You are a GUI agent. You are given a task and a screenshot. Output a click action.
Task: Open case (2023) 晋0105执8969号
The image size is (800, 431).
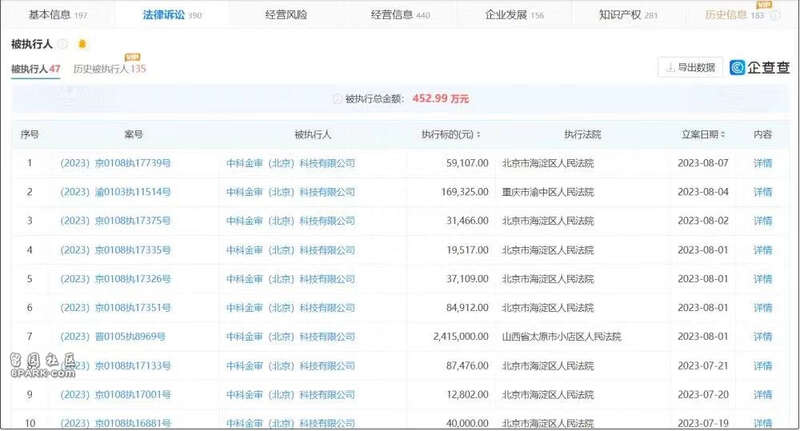coord(113,337)
